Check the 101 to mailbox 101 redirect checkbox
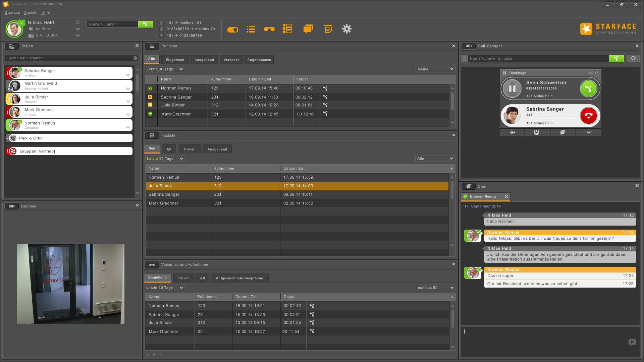Screen dimensions: 644x362 (162, 23)
